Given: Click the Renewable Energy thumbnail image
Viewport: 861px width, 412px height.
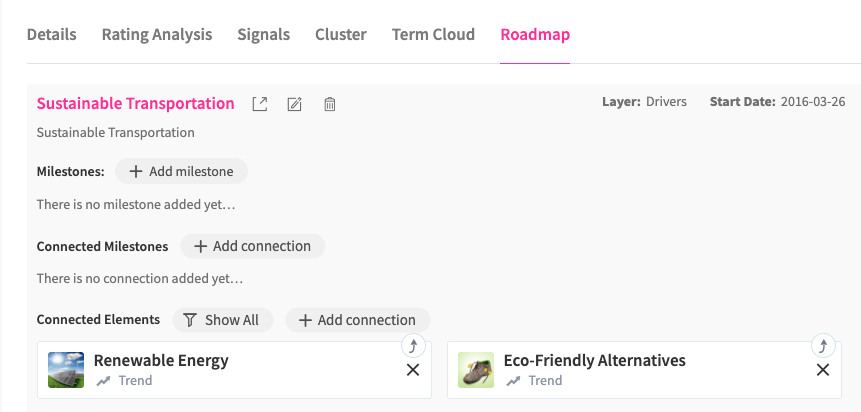Looking at the screenshot, I should pos(66,370).
